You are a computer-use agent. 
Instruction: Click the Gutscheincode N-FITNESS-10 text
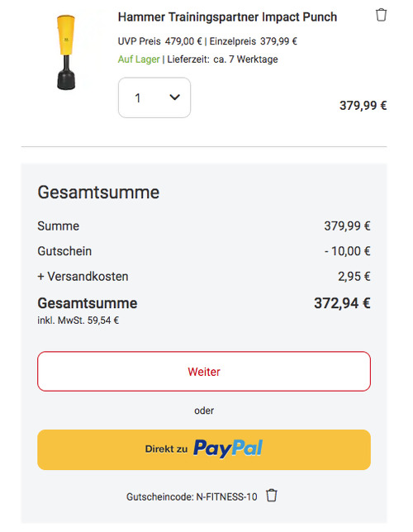coord(192,497)
